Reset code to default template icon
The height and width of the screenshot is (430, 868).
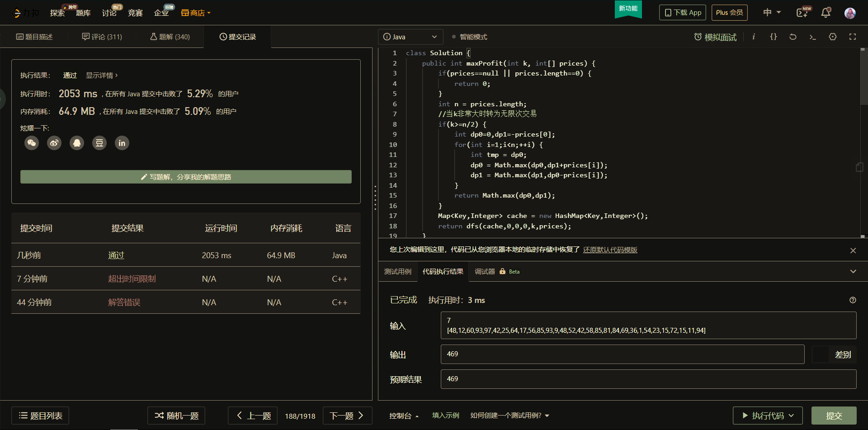coord(793,37)
